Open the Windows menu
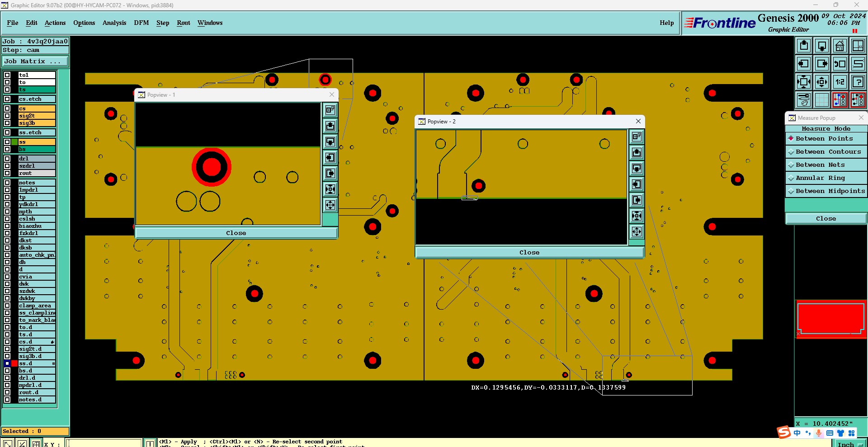Viewport: 868px width, 447px height. 210,23
